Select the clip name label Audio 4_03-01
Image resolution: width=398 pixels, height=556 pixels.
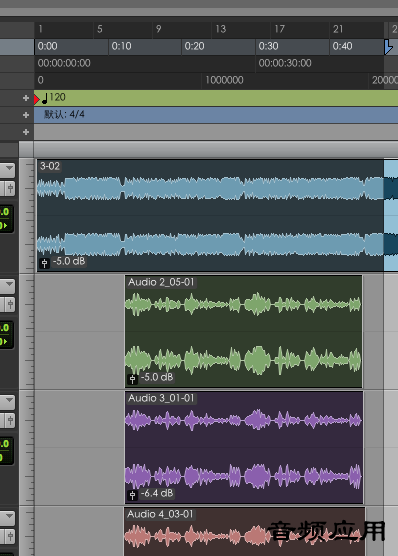click(160, 514)
